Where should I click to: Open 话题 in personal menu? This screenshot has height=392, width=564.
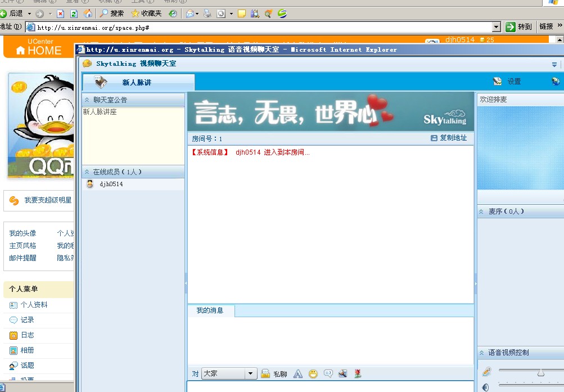coord(28,366)
